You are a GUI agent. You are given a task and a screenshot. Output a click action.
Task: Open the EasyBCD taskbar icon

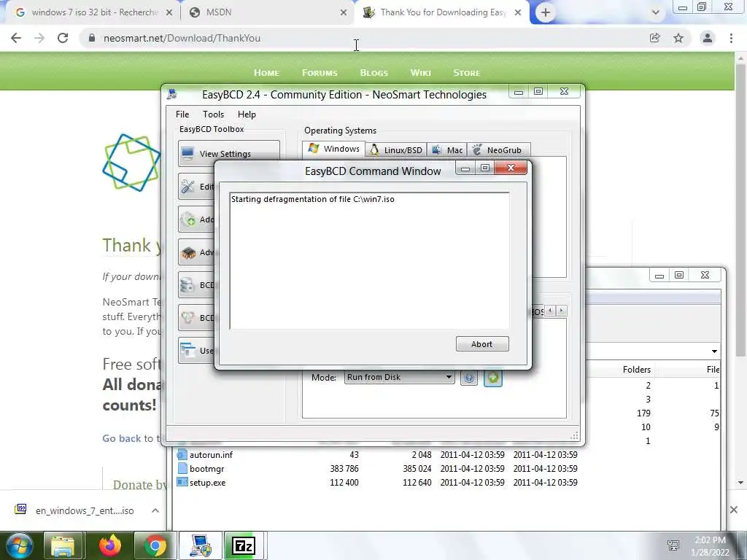[200, 545]
